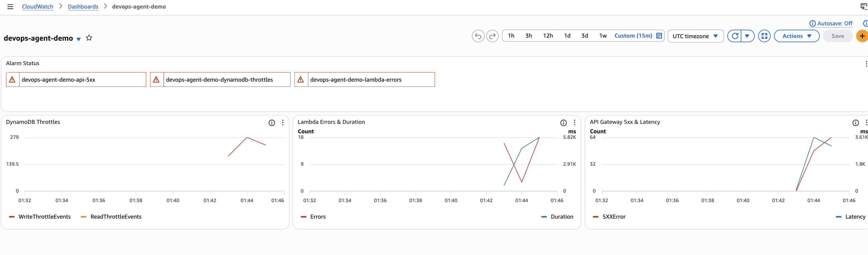Favorite the dashboard with star icon
Viewport: 868px width, 255px height.
coord(89,38)
